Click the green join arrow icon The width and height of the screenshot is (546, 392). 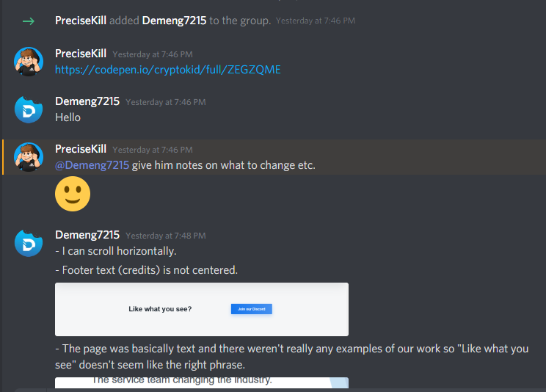tap(29, 21)
